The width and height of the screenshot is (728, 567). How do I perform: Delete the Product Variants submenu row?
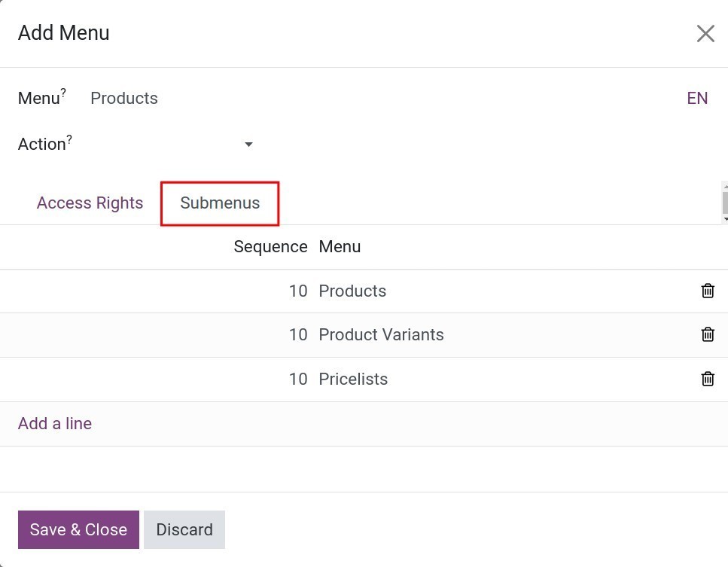coord(708,334)
